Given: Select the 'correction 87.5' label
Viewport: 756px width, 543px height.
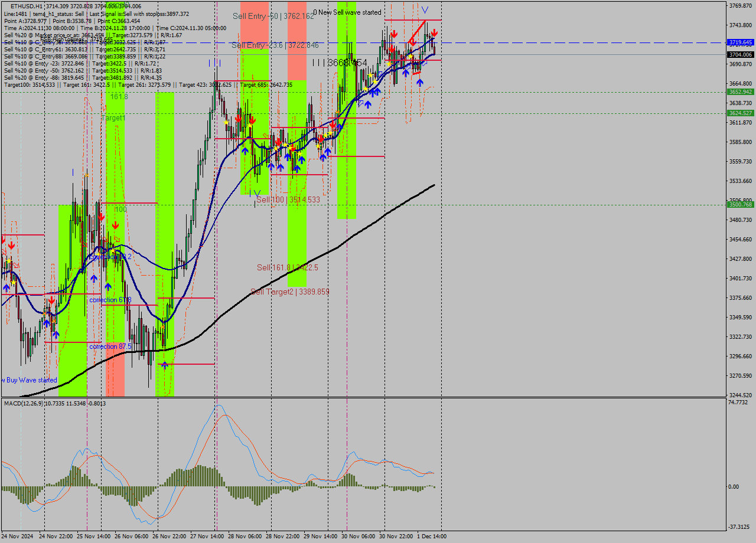Looking at the screenshot, I should point(110,346).
